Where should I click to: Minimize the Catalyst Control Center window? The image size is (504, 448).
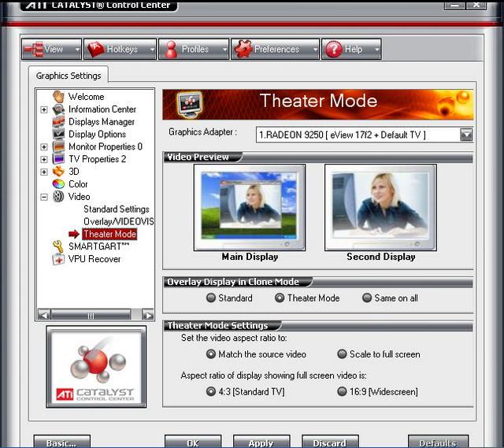tap(454, 5)
